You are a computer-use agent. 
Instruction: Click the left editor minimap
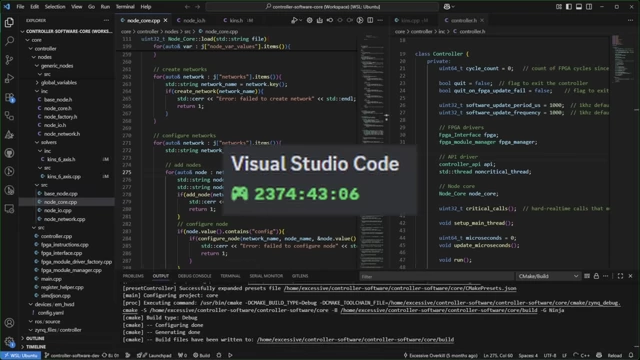click(x=372, y=151)
